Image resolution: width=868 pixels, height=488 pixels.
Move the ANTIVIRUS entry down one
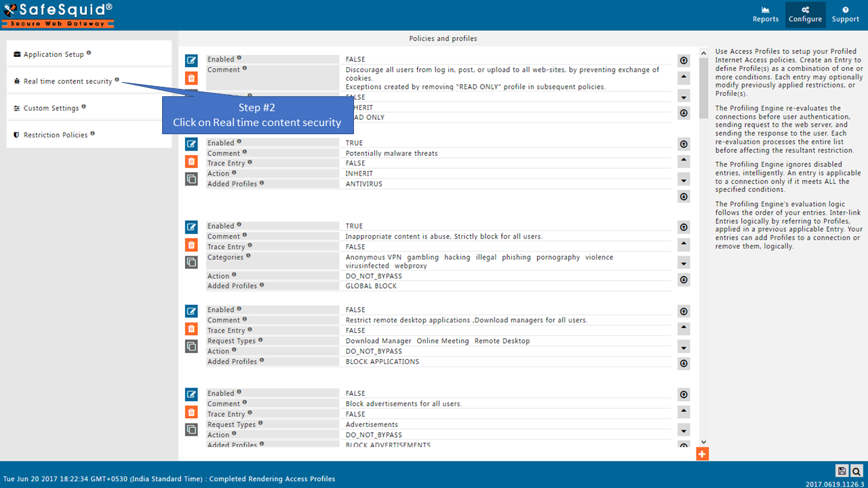(684, 179)
